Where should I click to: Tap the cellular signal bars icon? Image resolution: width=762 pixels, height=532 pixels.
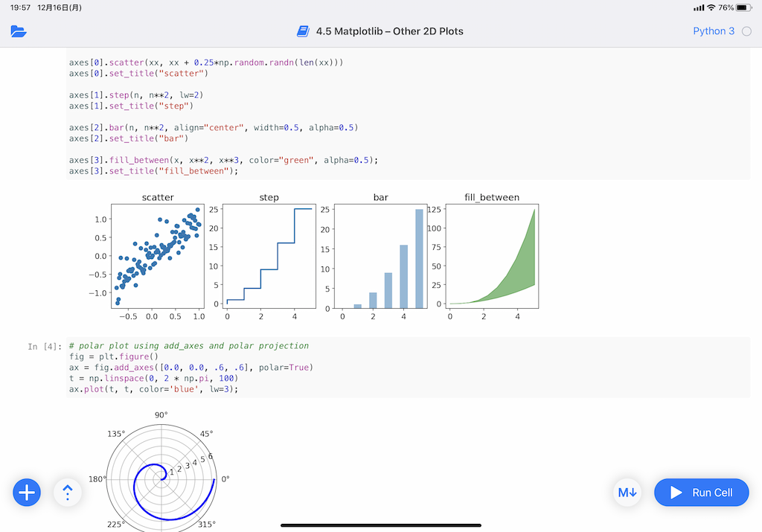pyautogui.click(x=699, y=7)
